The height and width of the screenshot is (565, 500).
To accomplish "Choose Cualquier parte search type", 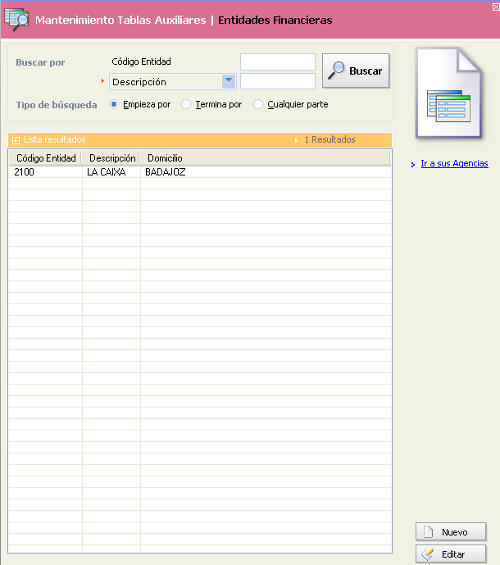I will click(258, 104).
